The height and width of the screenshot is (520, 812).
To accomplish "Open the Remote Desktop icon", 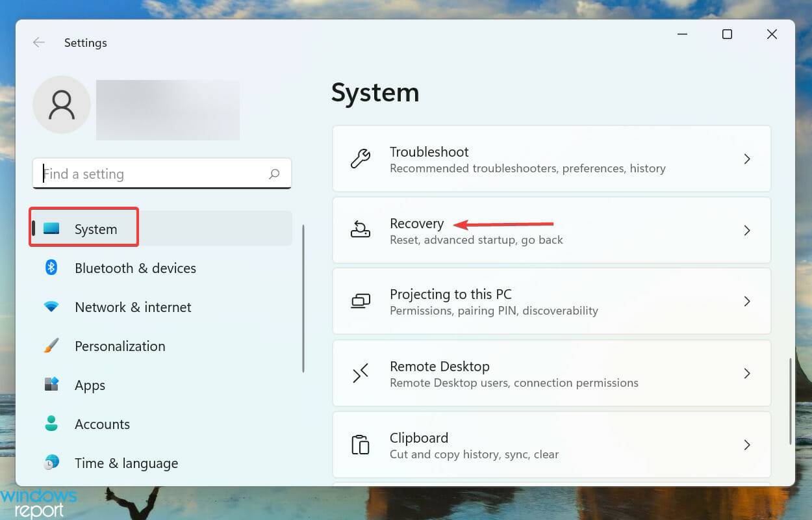I will pos(361,373).
